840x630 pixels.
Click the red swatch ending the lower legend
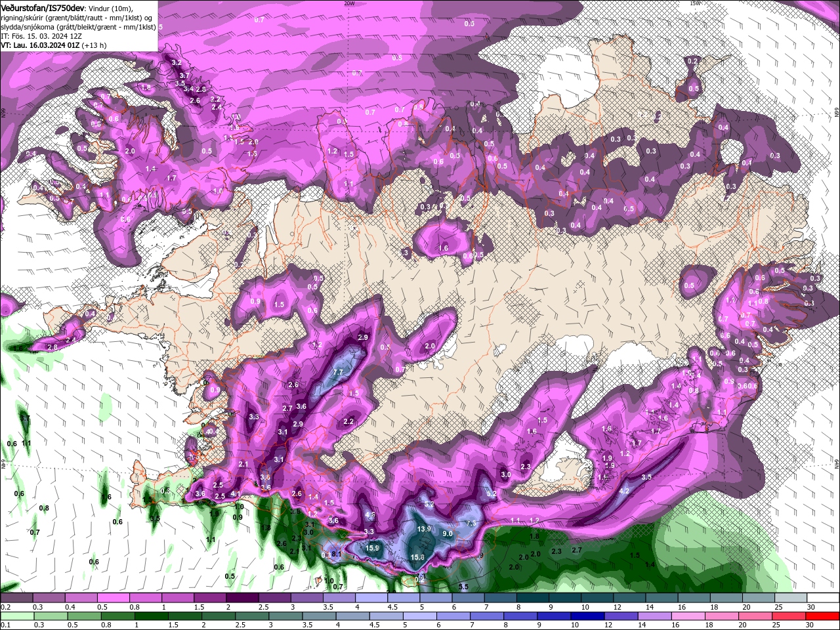(823, 616)
